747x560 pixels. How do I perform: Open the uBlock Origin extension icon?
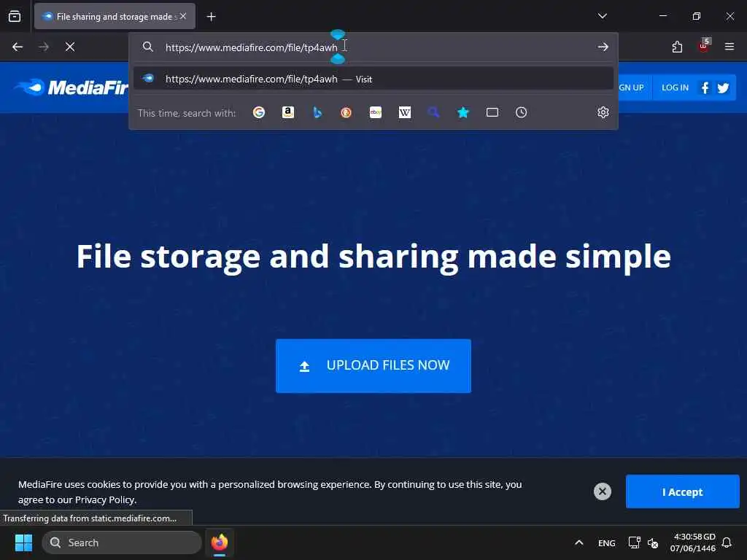(704, 46)
